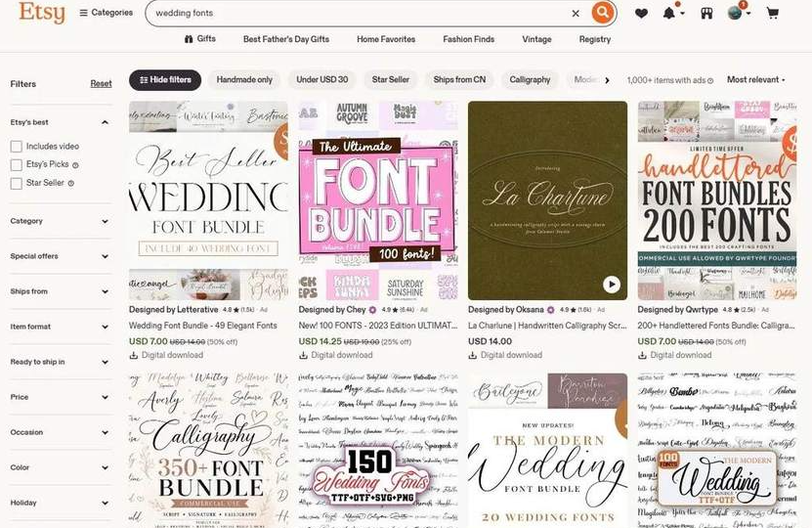Viewport: 812px width, 528px height.
Task: Clear the search box with X icon
Action: point(576,14)
